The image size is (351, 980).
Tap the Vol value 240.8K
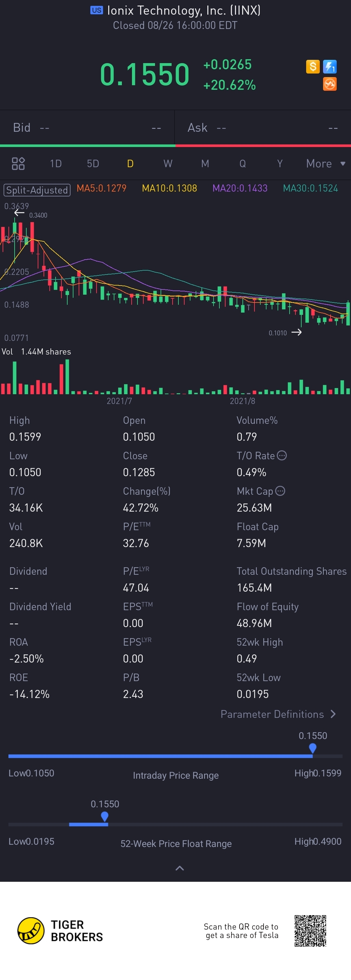(26, 543)
